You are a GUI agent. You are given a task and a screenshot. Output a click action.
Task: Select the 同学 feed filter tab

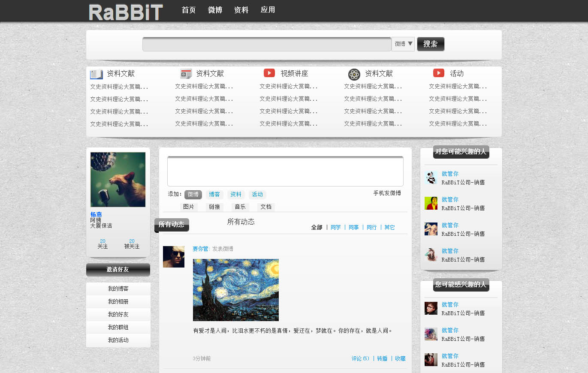tap(336, 228)
